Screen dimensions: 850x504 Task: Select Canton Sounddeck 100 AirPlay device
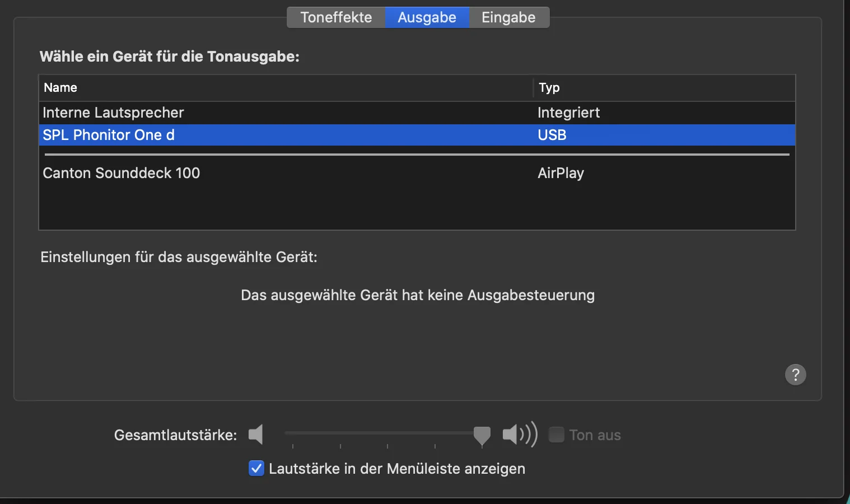[417, 173]
